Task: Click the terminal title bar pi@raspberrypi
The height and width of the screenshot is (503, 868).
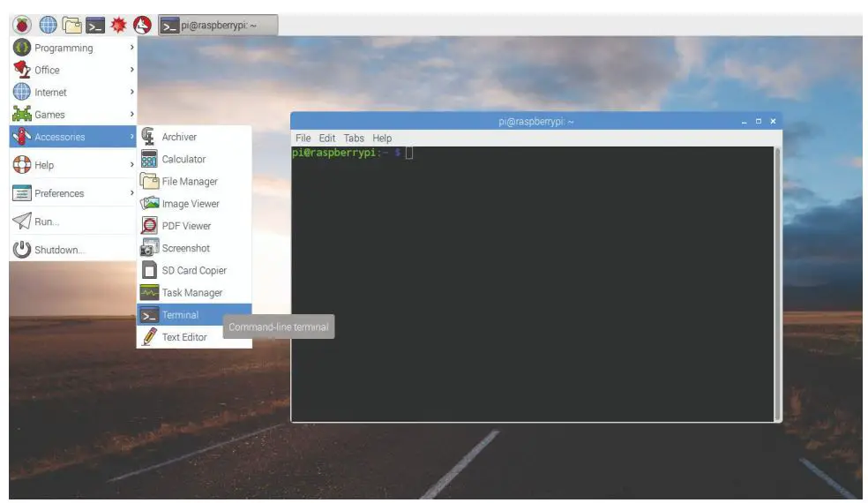Action: pos(535,121)
